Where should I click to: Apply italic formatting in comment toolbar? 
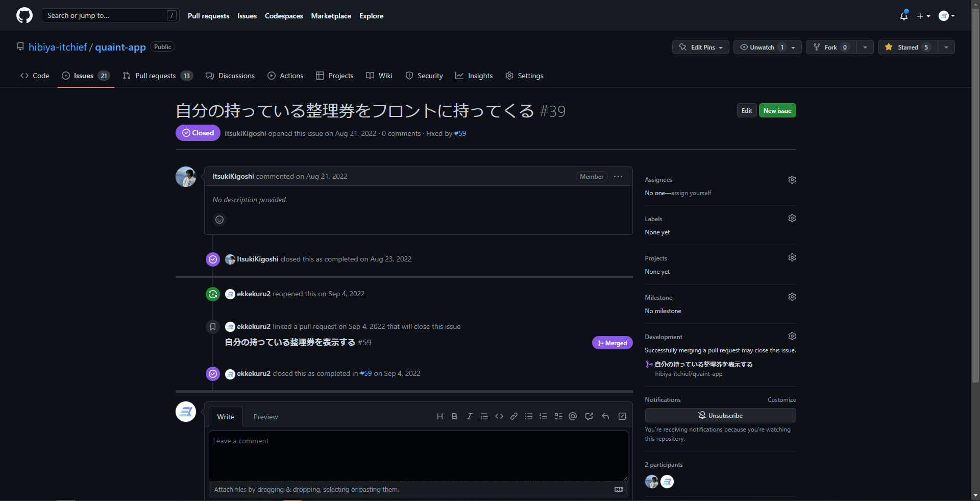[469, 416]
